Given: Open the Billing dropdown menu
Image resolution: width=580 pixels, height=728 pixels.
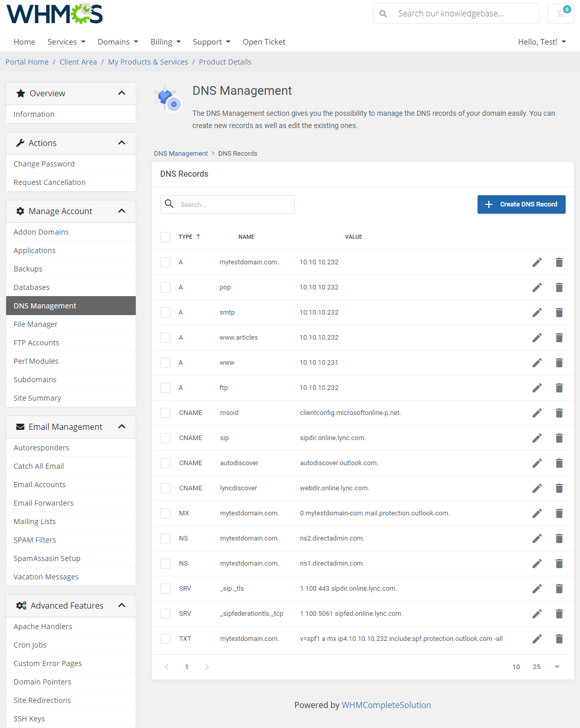Looking at the screenshot, I should pyautogui.click(x=165, y=41).
